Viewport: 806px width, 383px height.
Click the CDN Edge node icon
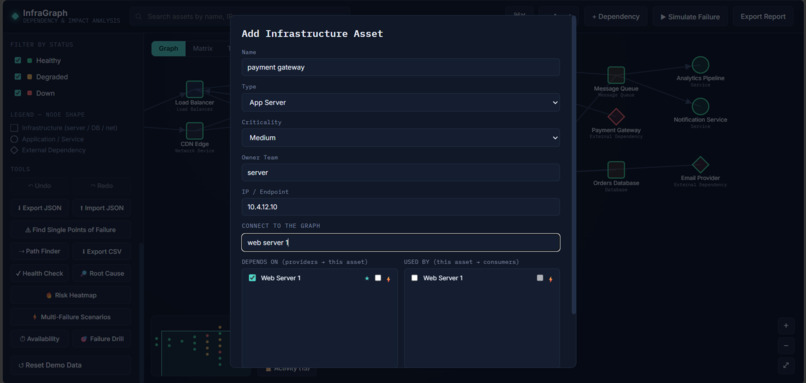(x=194, y=131)
